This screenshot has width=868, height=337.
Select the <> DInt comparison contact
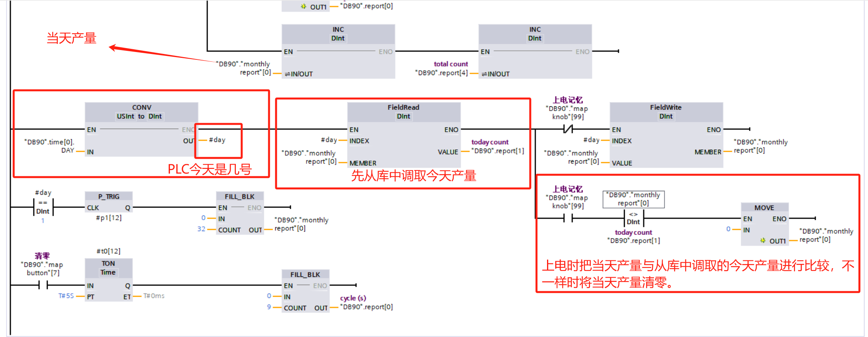[x=633, y=218]
